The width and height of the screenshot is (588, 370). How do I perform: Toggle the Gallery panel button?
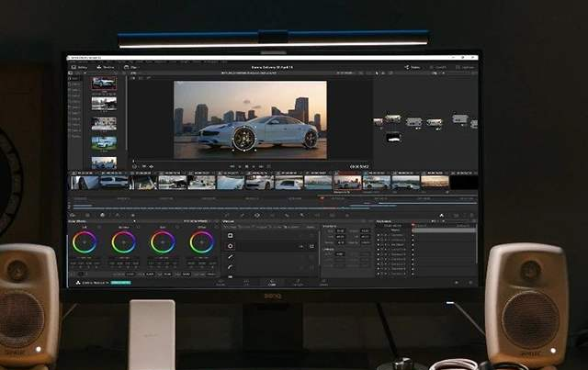[80, 67]
